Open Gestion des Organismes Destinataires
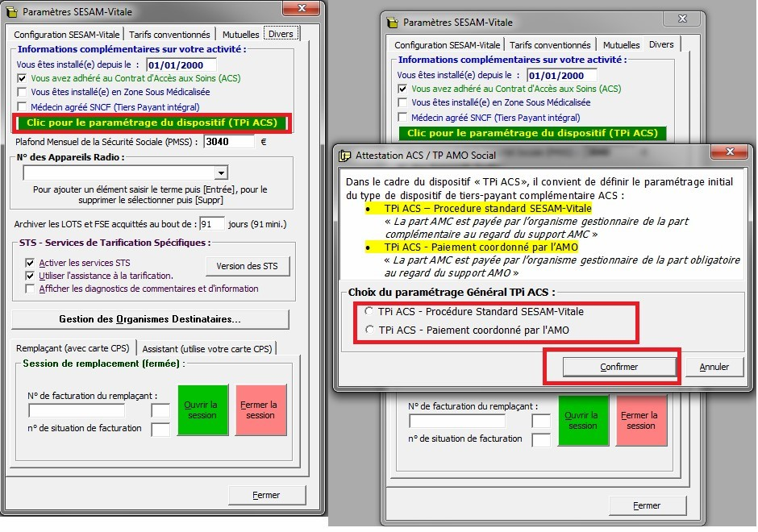This screenshot has height=532, width=758. point(150,319)
